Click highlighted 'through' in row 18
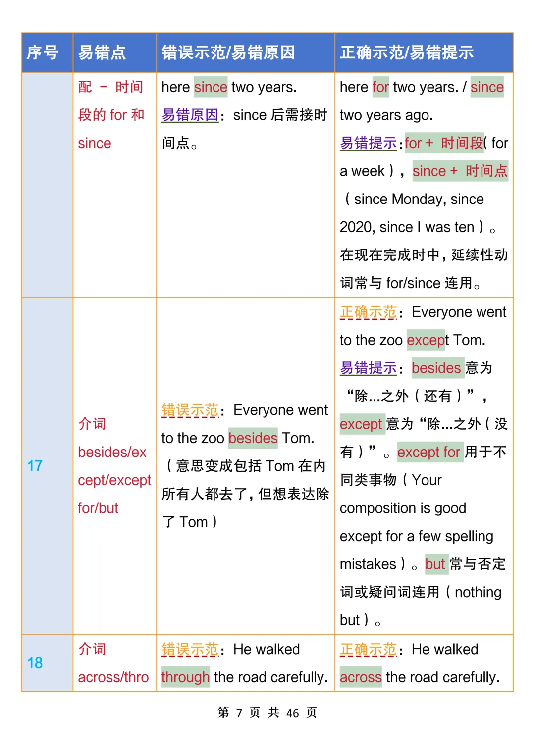This screenshot has height=756, width=535. [x=185, y=677]
